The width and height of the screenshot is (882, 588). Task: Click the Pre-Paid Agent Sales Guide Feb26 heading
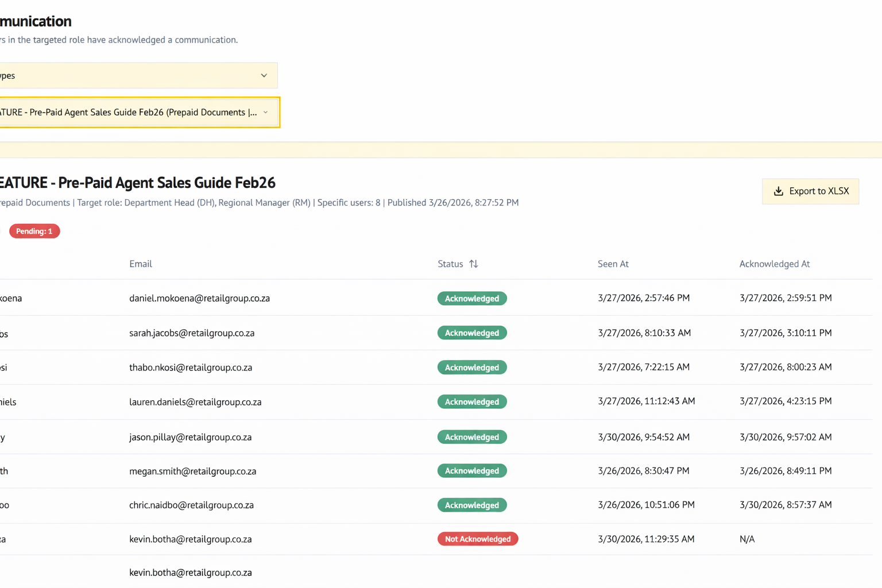[x=137, y=183]
